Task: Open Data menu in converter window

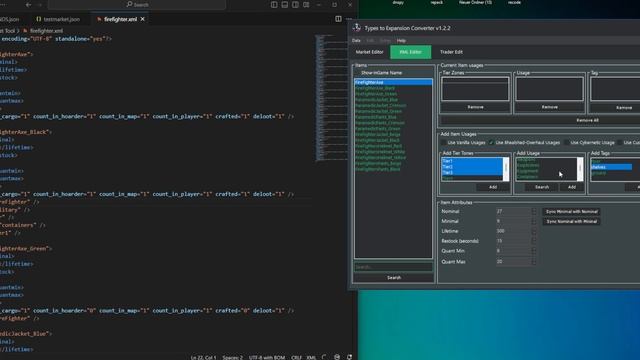Action: [x=356, y=40]
